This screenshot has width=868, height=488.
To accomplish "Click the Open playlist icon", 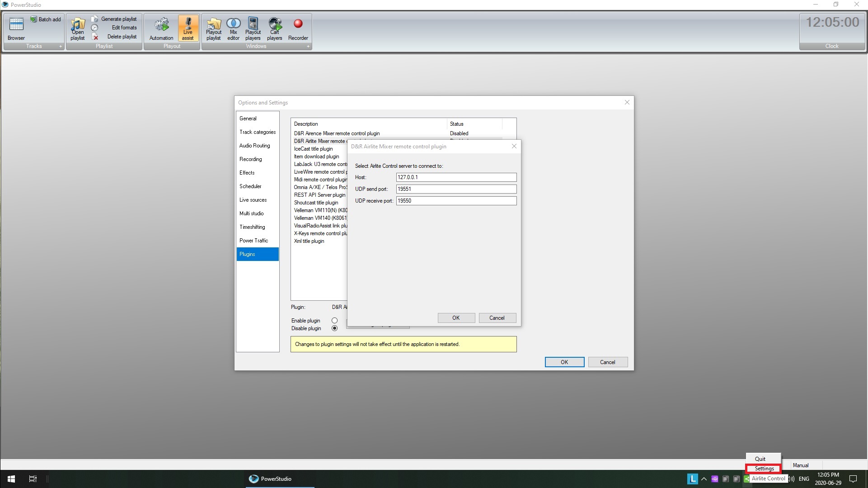I will 78,28.
